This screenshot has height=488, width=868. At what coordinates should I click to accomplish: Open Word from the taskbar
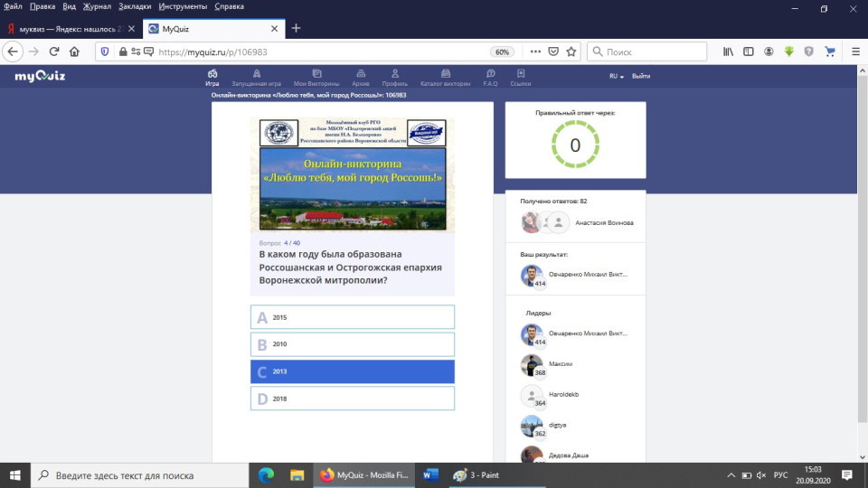tap(430, 475)
